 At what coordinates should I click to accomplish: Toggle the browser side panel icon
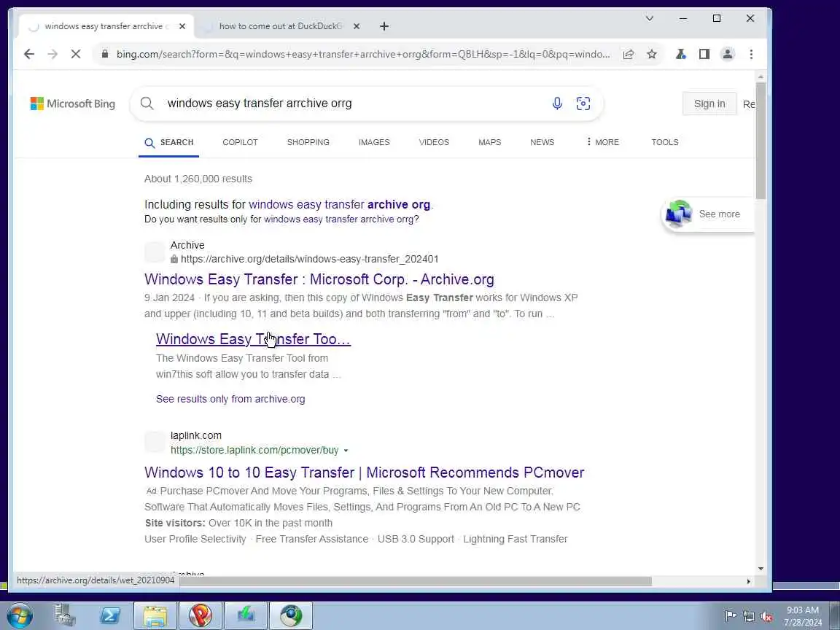(x=704, y=54)
